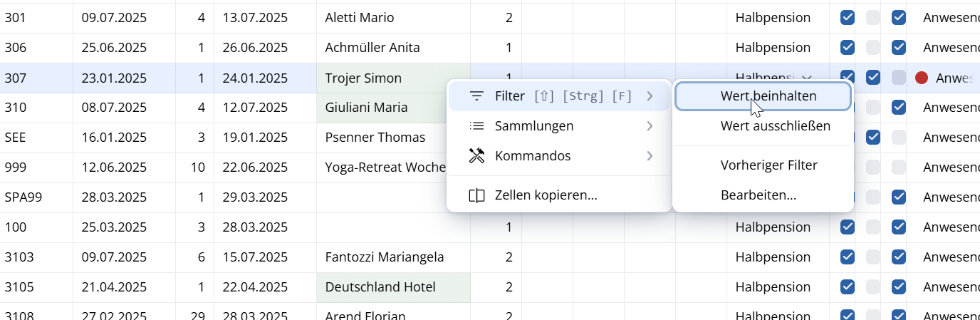The height and width of the screenshot is (320, 980).
Task: Toggle the last checkbox in row 3103
Action: point(899,257)
